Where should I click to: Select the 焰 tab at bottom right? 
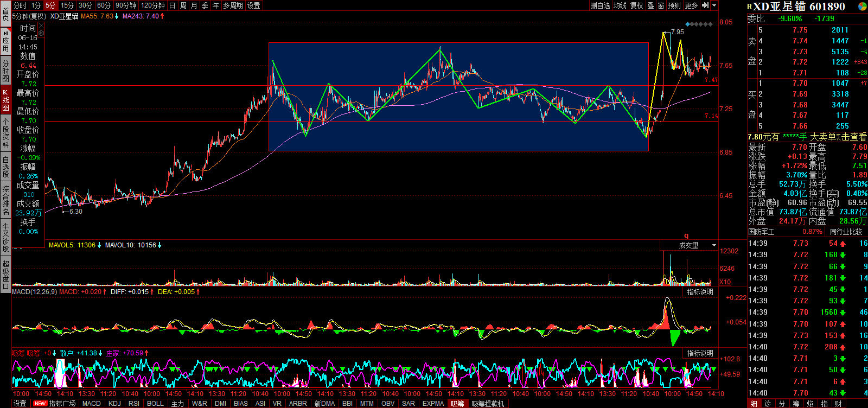[x=810, y=404]
